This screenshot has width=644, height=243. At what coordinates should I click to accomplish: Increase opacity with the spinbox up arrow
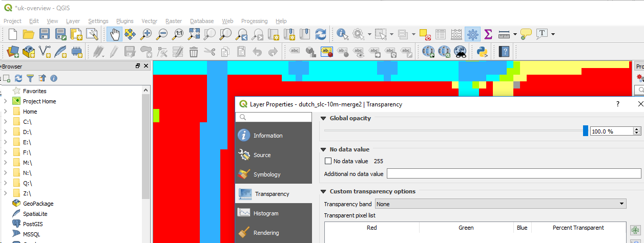[x=637, y=129]
